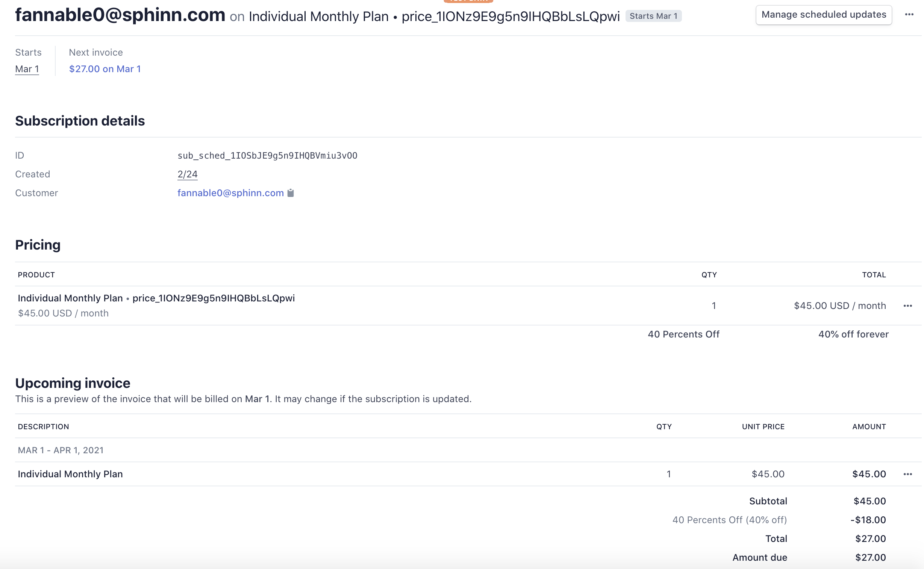Click the Starts Mar 1 date value
The width and height of the screenshot is (924, 569).
point(27,69)
